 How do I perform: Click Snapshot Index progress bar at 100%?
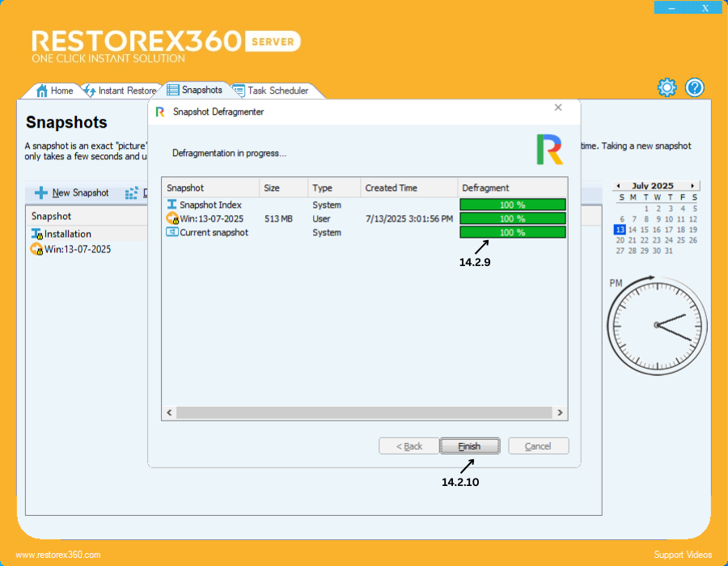[x=513, y=205]
